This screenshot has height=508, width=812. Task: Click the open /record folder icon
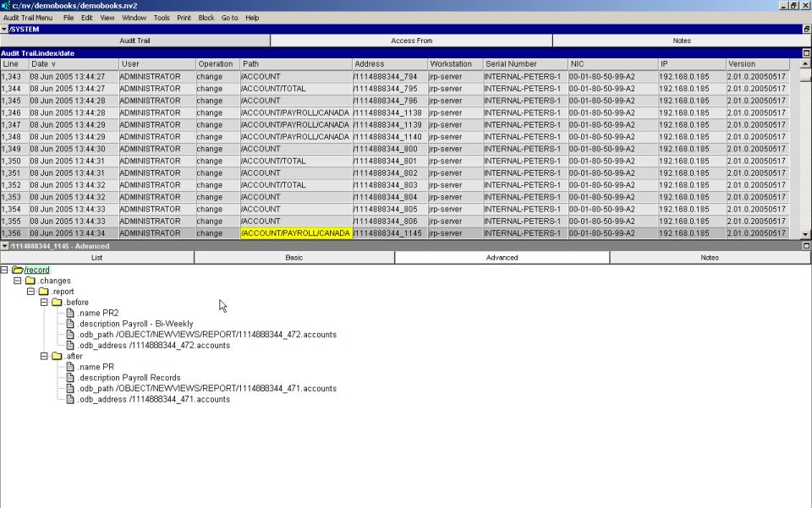click(17, 270)
